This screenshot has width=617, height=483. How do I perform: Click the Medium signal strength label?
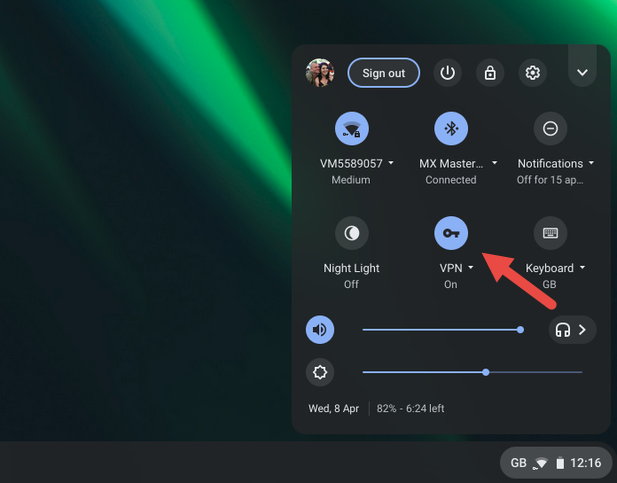click(x=351, y=180)
